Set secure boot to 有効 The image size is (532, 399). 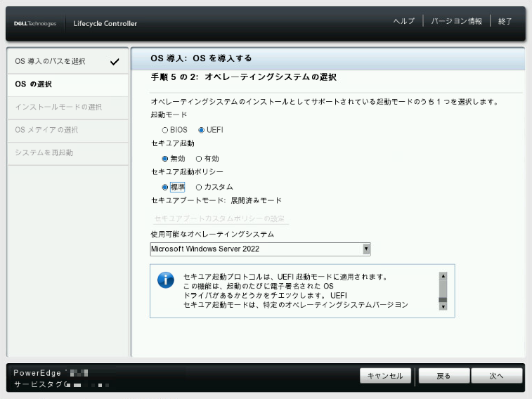point(199,159)
